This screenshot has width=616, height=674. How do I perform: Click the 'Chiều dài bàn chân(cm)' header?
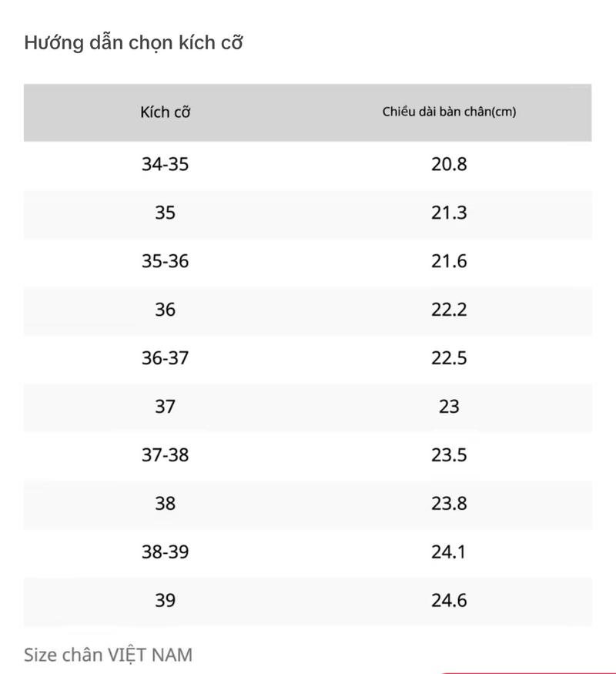(x=449, y=112)
